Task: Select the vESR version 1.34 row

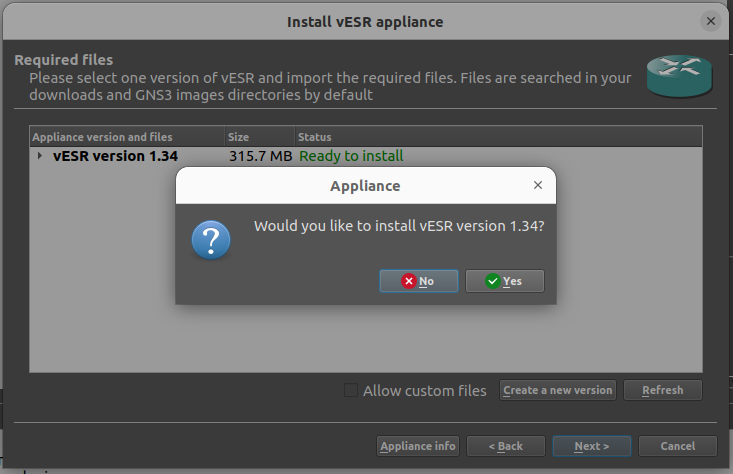Action: tap(115, 156)
